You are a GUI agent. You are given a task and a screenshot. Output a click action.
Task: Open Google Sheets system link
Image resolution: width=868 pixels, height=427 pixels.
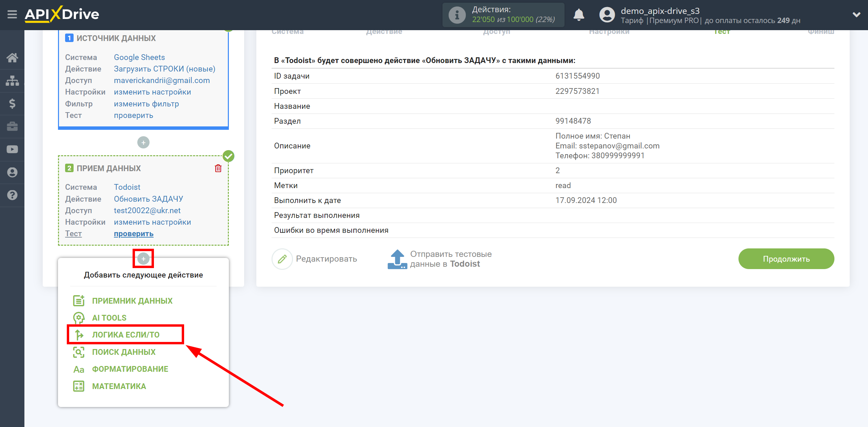[139, 57]
